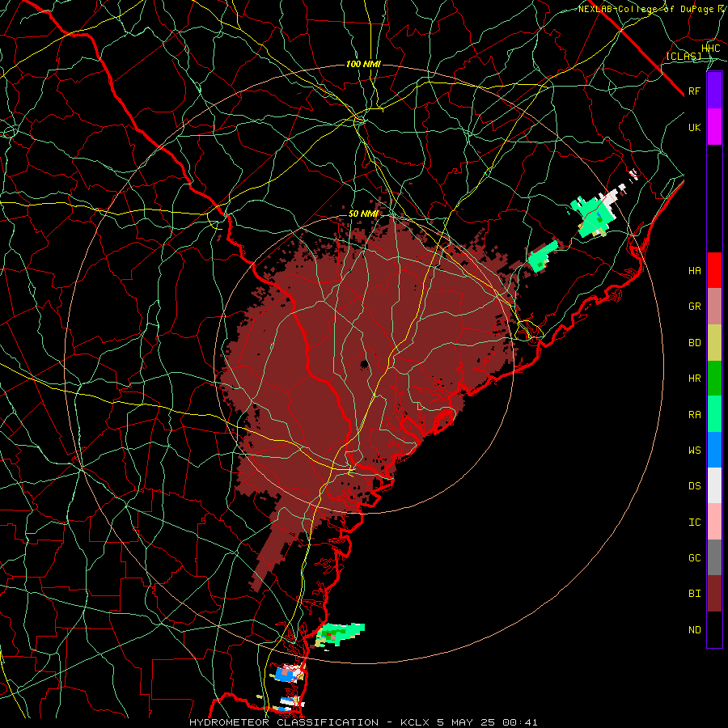Click the HA red legend swatch
Viewport: 728px width, 728px height.
click(x=714, y=270)
